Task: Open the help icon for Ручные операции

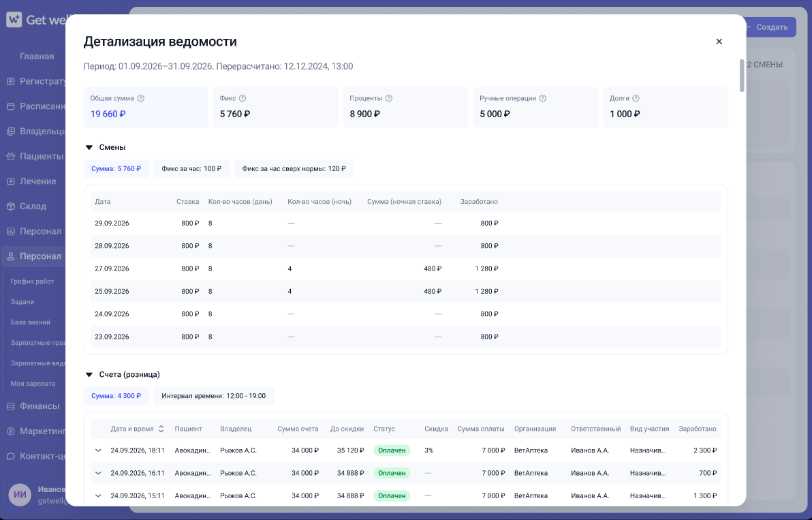Action: (543, 98)
